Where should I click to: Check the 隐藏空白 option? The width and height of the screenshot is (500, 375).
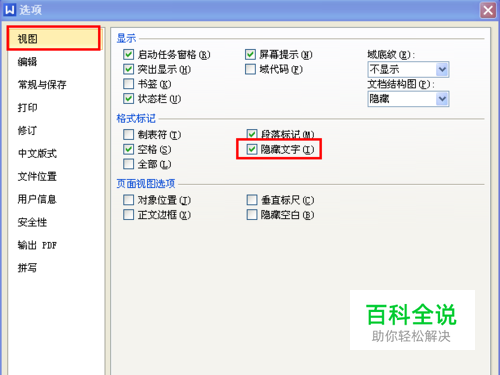(x=252, y=214)
